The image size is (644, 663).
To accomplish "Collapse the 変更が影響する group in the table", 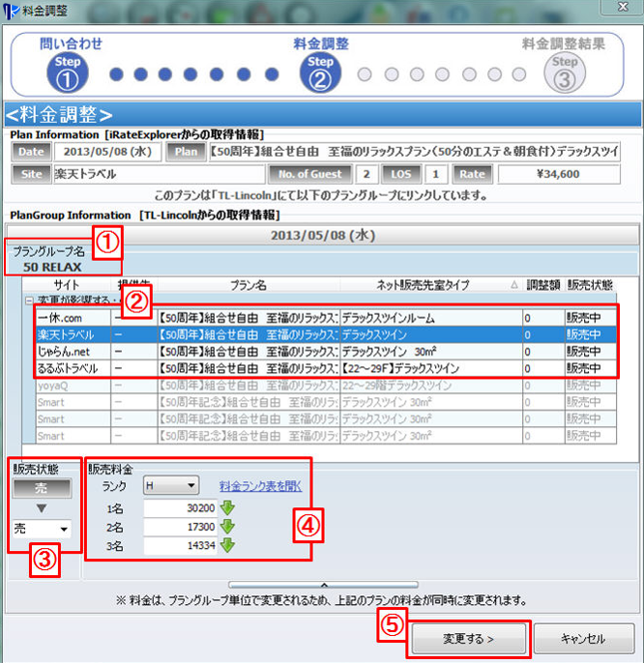I will 29,301.
